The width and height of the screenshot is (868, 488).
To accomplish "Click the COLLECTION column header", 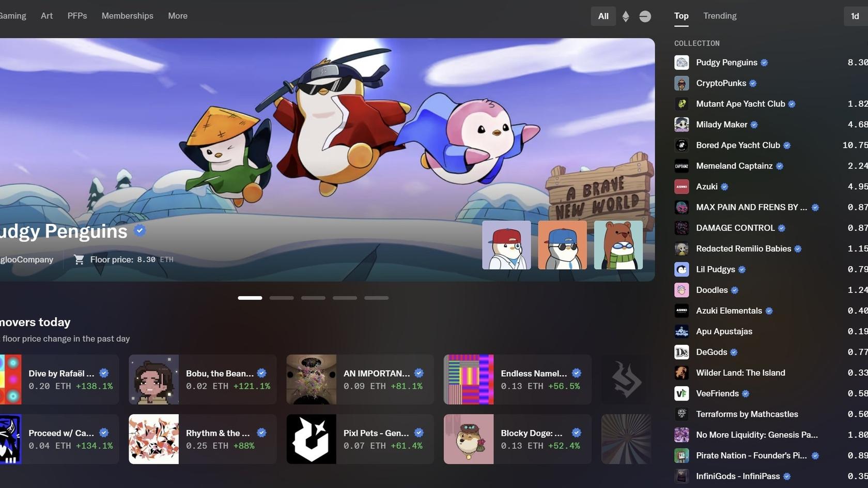I will tap(696, 43).
